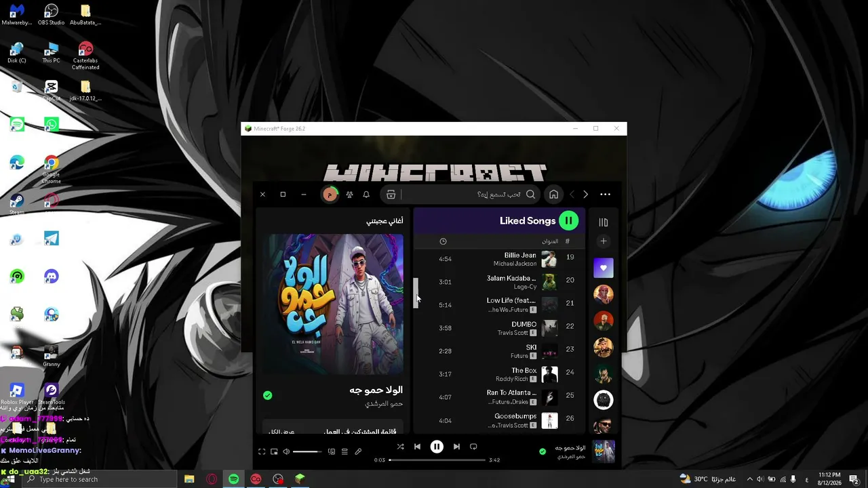868x488 pixels.
Task: Click the Billie Jean album art thumbnail
Action: 549,259
